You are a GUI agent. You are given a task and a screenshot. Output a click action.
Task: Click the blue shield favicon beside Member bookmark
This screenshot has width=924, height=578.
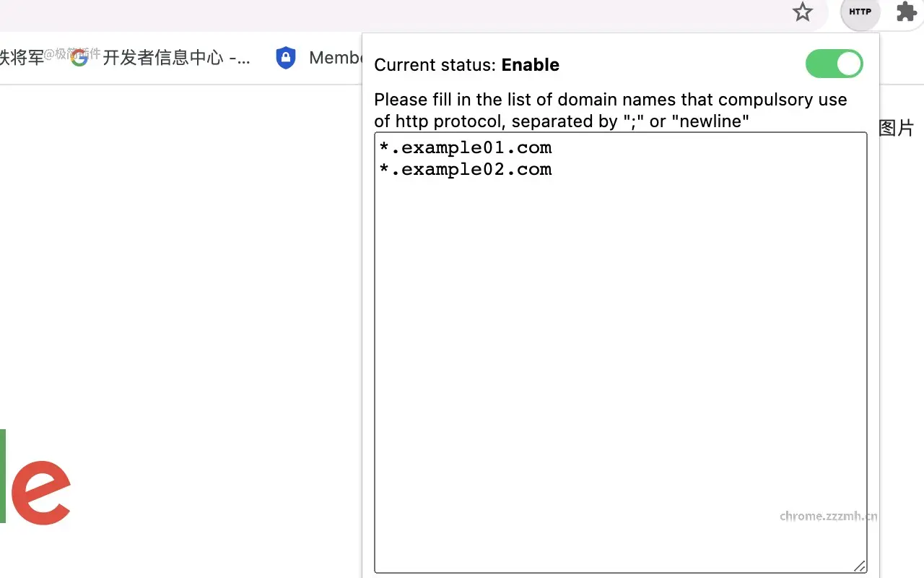pyautogui.click(x=286, y=57)
